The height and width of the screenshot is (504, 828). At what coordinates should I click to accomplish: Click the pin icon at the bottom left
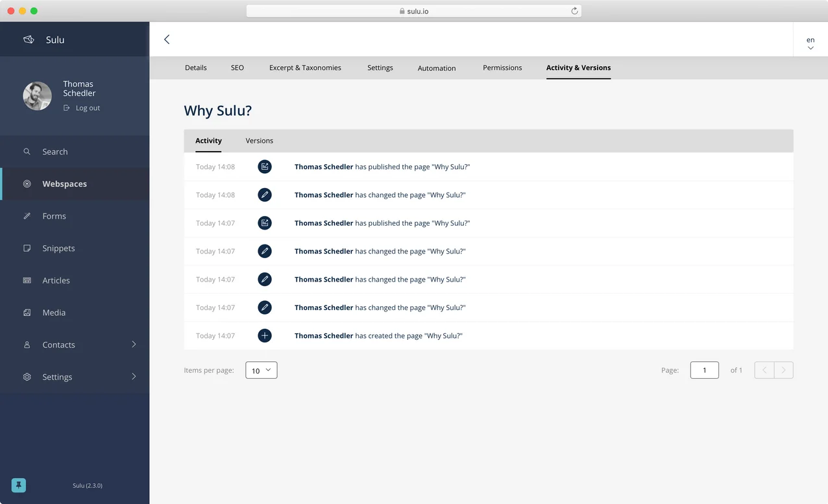(x=18, y=485)
